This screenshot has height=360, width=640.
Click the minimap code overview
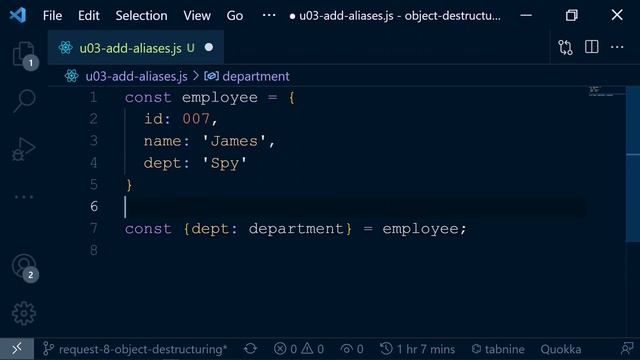[x=606, y=91]
